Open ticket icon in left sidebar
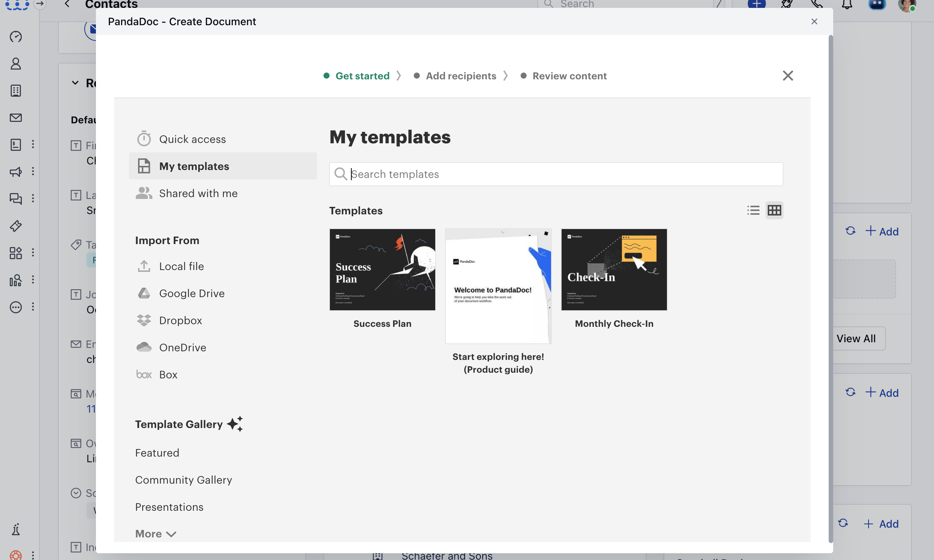The image size is (934, 560). click(x=15, y=226)
